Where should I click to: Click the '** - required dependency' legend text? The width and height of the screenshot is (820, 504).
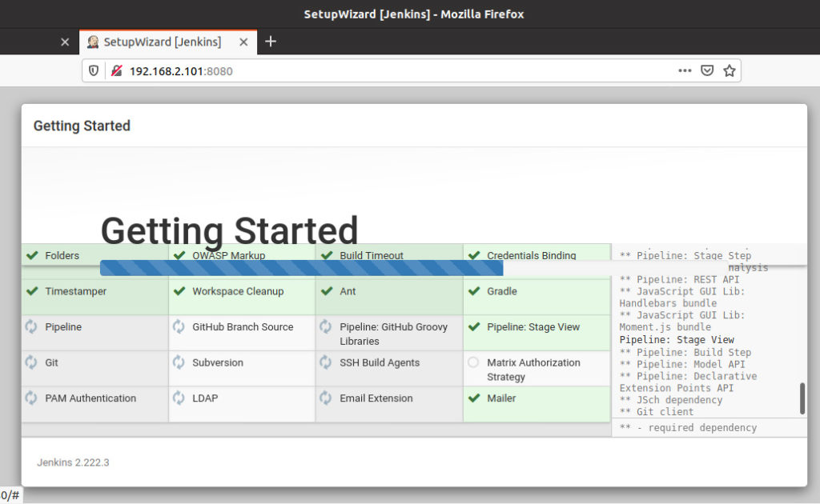click(688, 428)
